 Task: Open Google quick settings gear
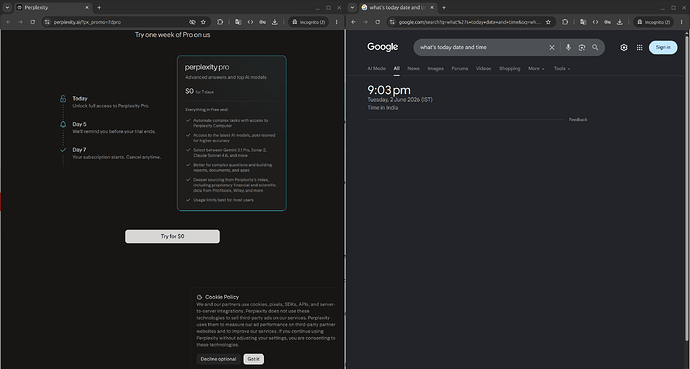tap(624, 47)
